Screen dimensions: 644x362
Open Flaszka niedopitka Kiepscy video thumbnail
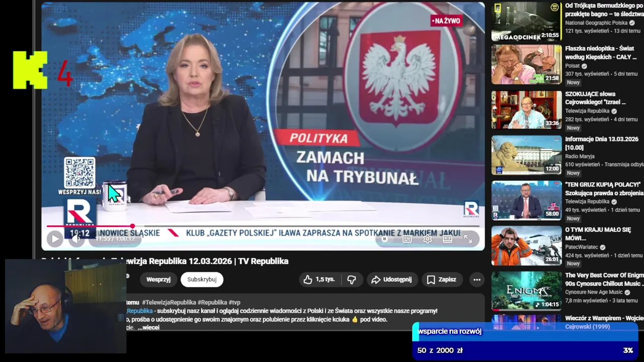(x=526, y=64)
